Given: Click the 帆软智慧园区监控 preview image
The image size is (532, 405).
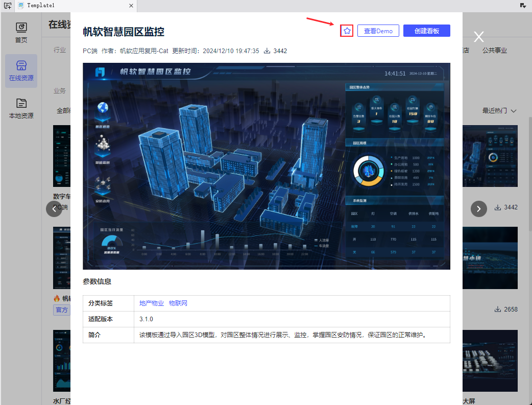Looking at the screenshot, I should [x=267, y=166].
